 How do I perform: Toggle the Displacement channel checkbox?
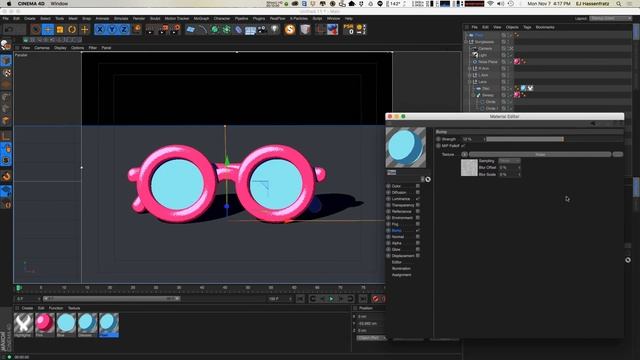pos(418,256)
